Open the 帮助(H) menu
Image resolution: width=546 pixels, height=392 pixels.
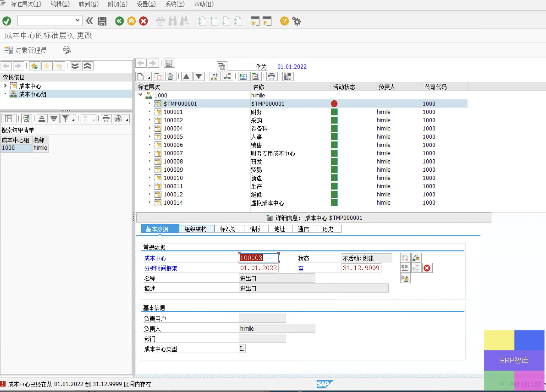pyautogui.click(x=204, y=4)
